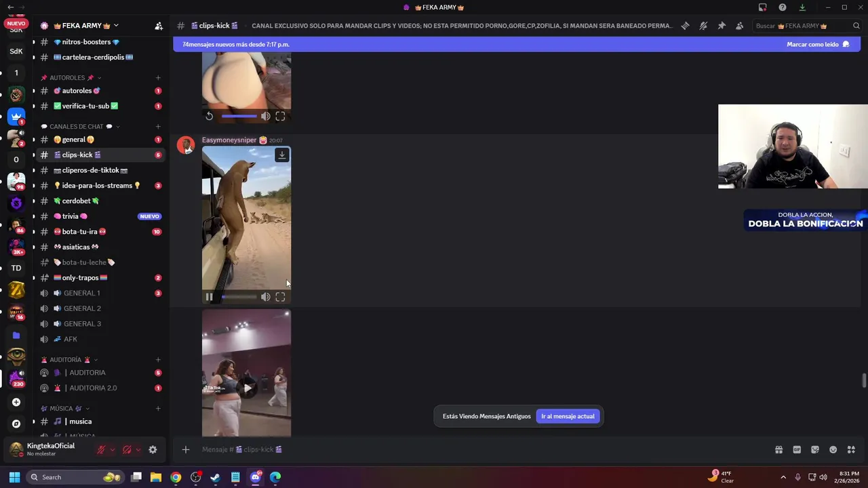Screen dimensions: 868x488
Task: Pause the lion video
Action: pyautogui.click(x=209, y=297)
